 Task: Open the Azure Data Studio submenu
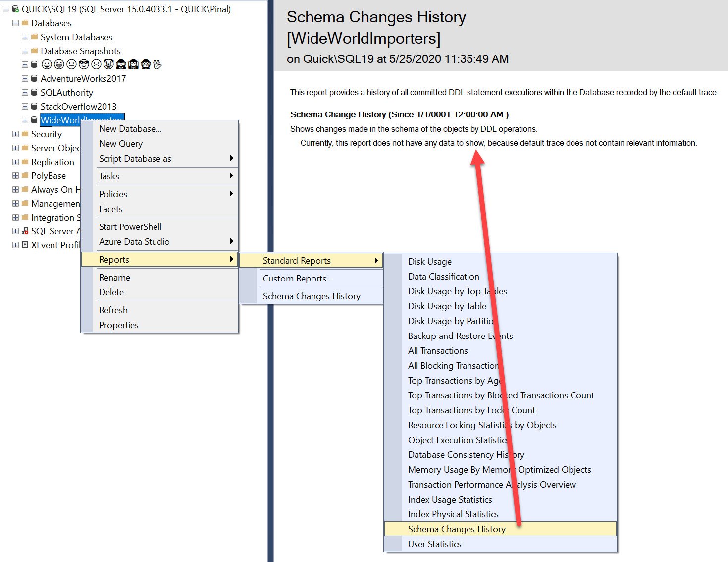click(159, 242)
